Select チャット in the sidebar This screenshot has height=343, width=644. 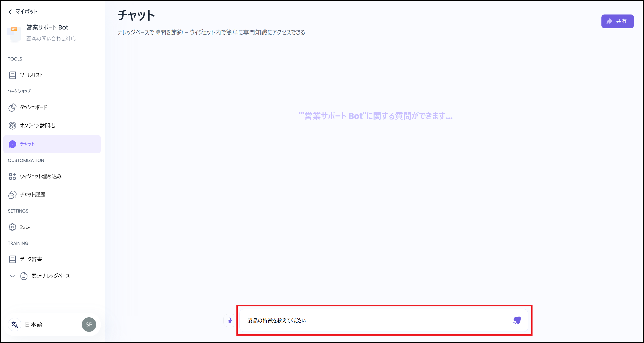pos(27,144)
